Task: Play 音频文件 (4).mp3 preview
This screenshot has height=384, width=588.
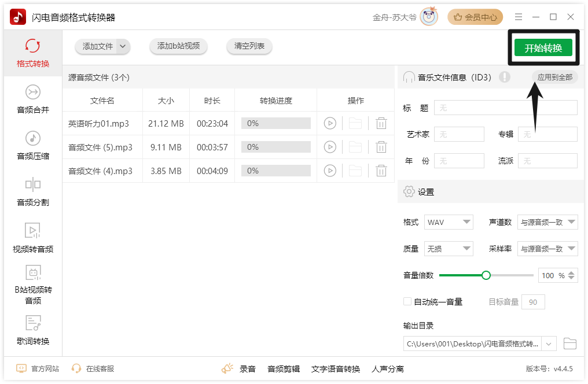Action: point(330,171)
